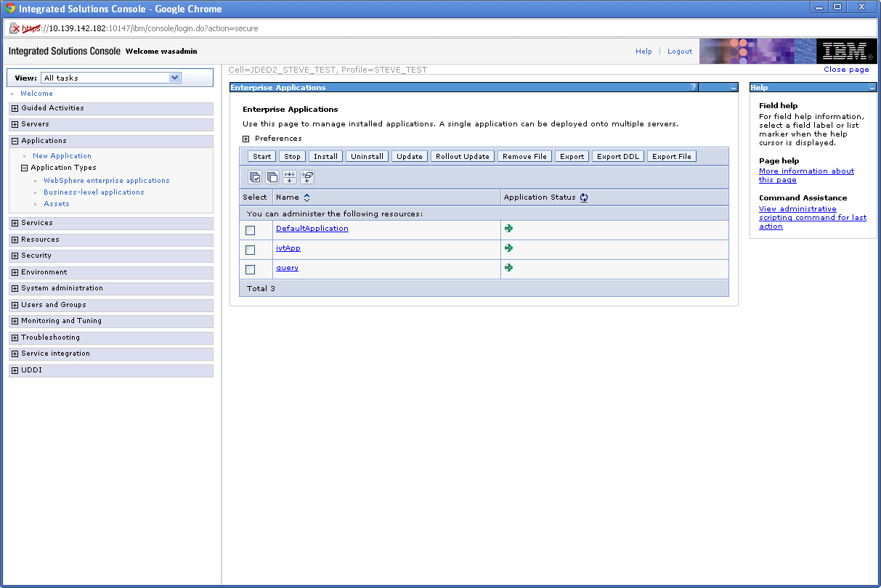Click the Install button
The image size is (881, 588).
click(325, 156)
